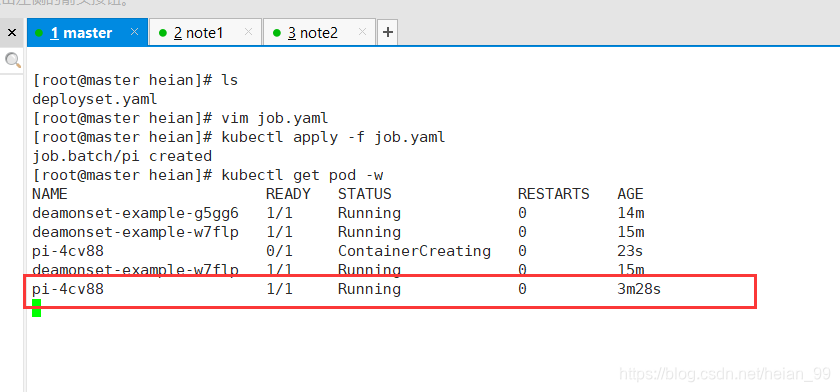Click the job.batch/pi created output line
The image size is (840, 392).
(x=122, y=156)
